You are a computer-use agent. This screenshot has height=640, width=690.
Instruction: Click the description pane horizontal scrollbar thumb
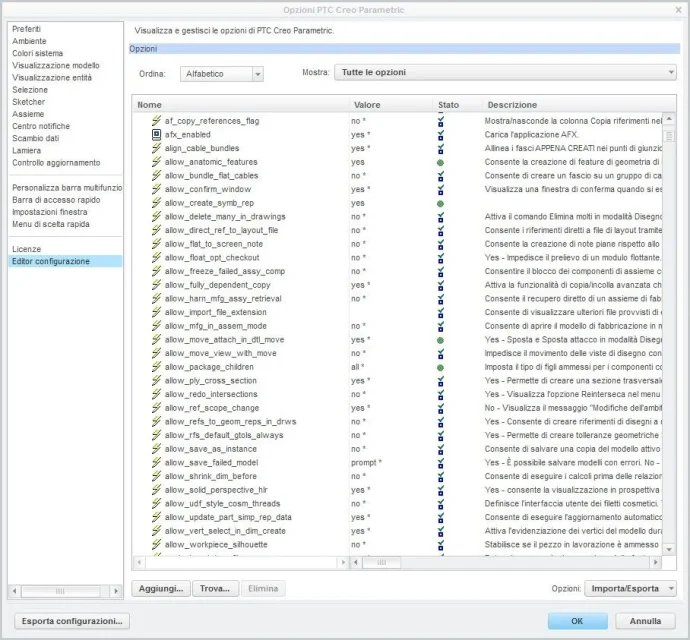382,562
